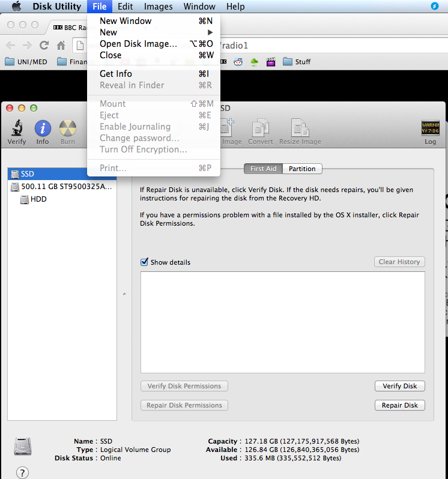
Task: Choose Get Info from File menu
Action: click(154, 74)
